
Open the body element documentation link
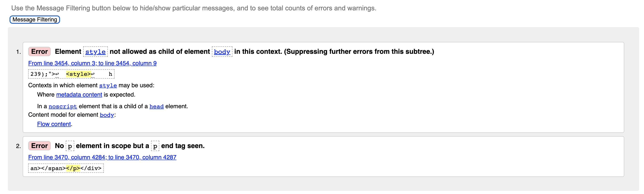click(x=222, y=52)
